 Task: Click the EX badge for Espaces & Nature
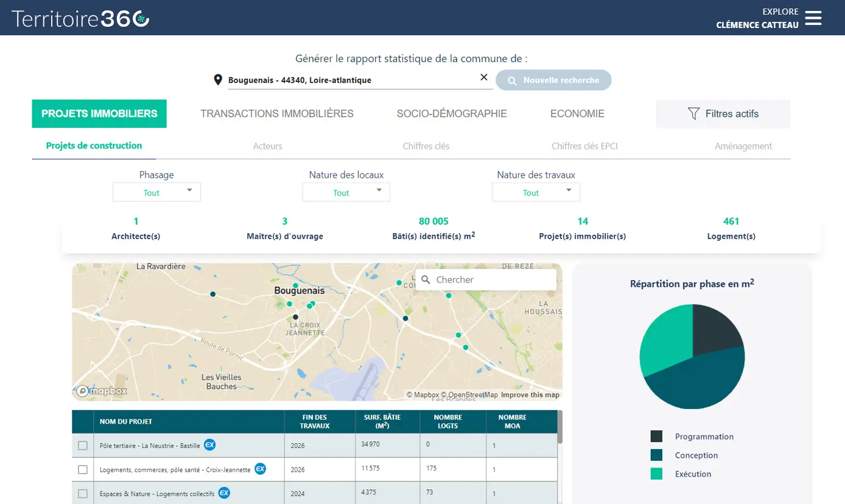(224, 493)
